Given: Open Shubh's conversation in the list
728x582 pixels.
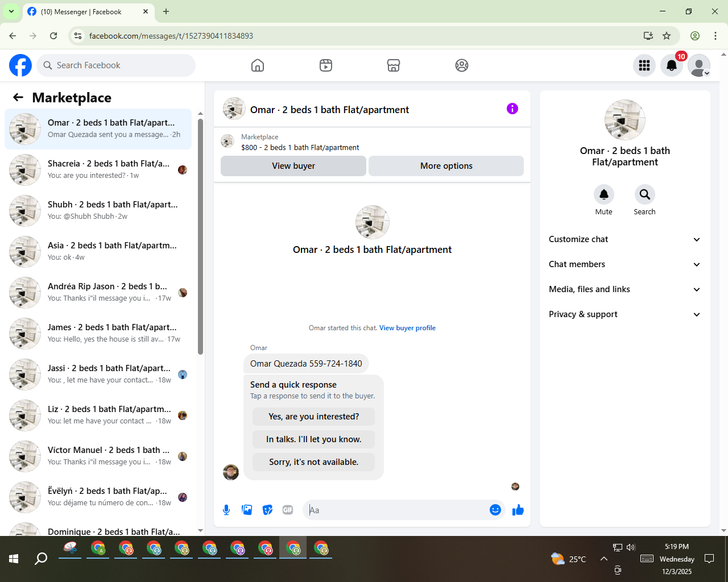Looking at the screenshot, I should [x=98, y=211].
